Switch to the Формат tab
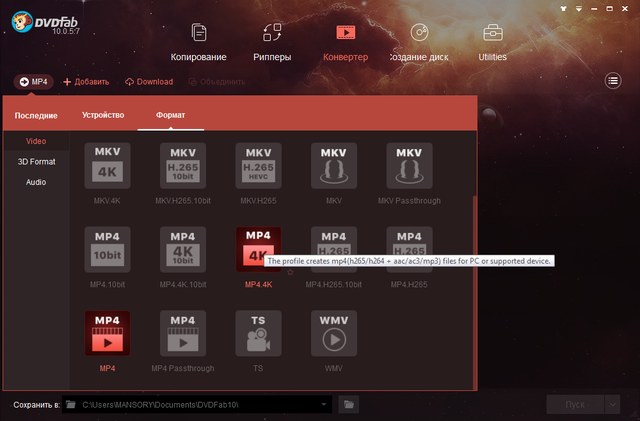Viewport: 640px width, 421px height. [170, 115]
